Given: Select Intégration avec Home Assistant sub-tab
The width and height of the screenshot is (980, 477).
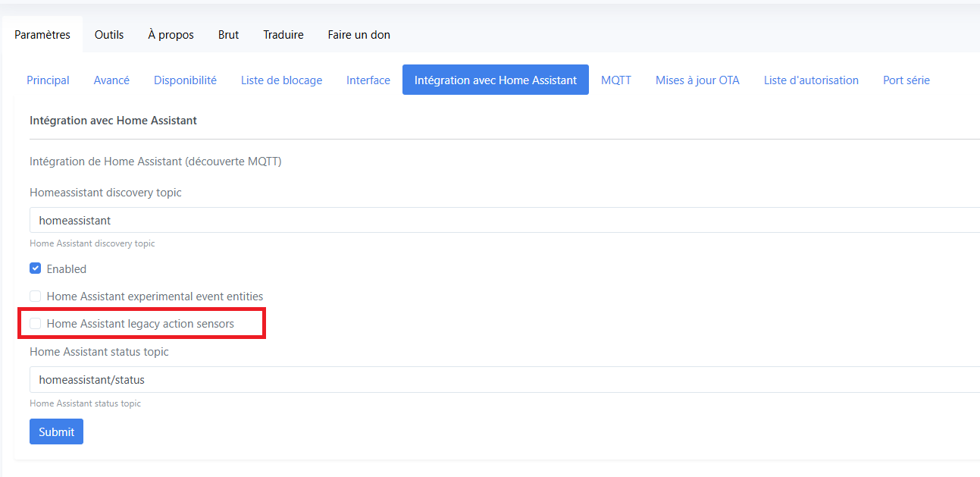Looking at the screenshot, I should pyautogui.click(x=496, y=80).
